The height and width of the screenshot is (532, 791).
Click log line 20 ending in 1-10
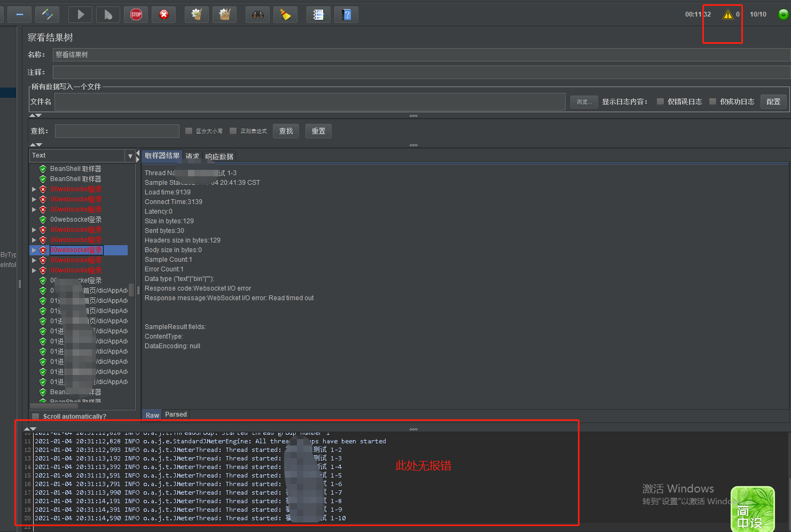[190, 518]
